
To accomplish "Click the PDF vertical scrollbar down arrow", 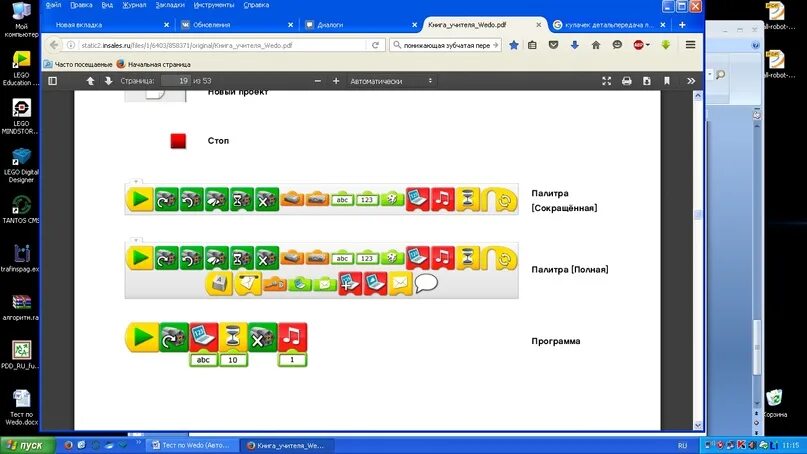I will click(x=698, y=425).
